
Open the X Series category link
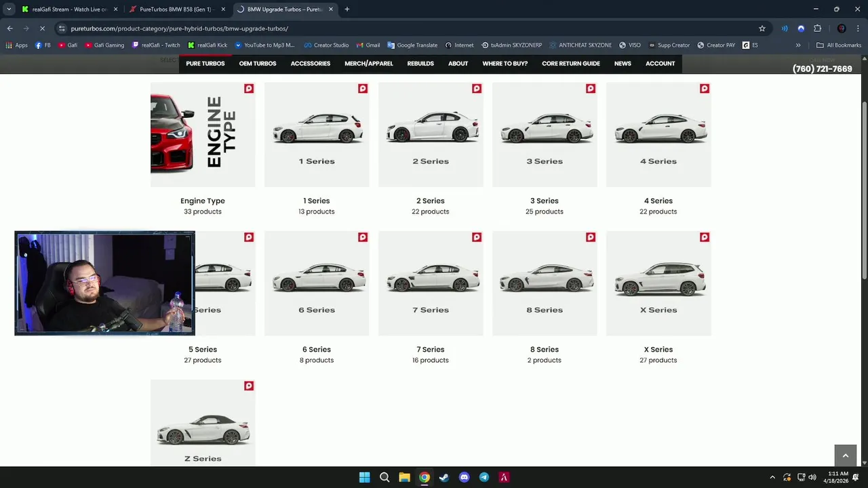tap(658, 349)
